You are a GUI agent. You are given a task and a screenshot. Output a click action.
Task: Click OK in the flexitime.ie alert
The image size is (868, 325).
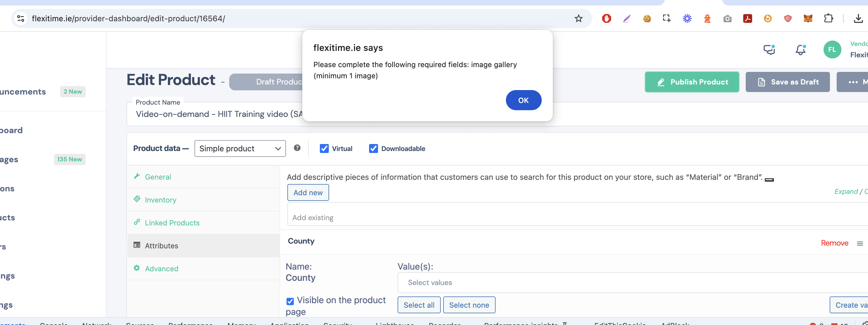[x=523, y=100]
